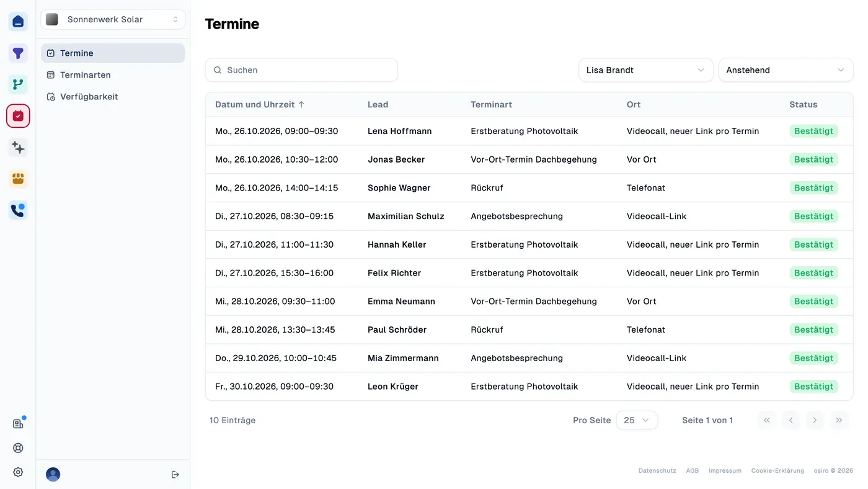Viewport: 868px width, 489px height.
Task: Sort by the Datum und Uhrzeit column header
Action: pyautogui.click(x=260, y=104)
